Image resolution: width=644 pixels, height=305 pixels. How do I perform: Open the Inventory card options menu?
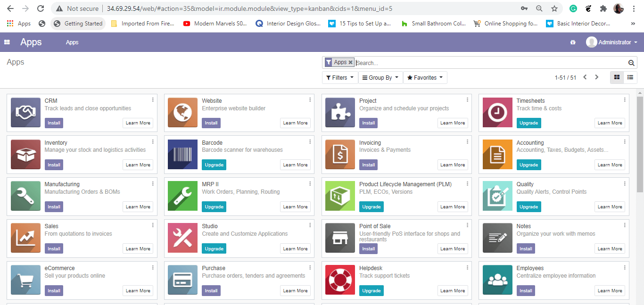click(153, 142)
